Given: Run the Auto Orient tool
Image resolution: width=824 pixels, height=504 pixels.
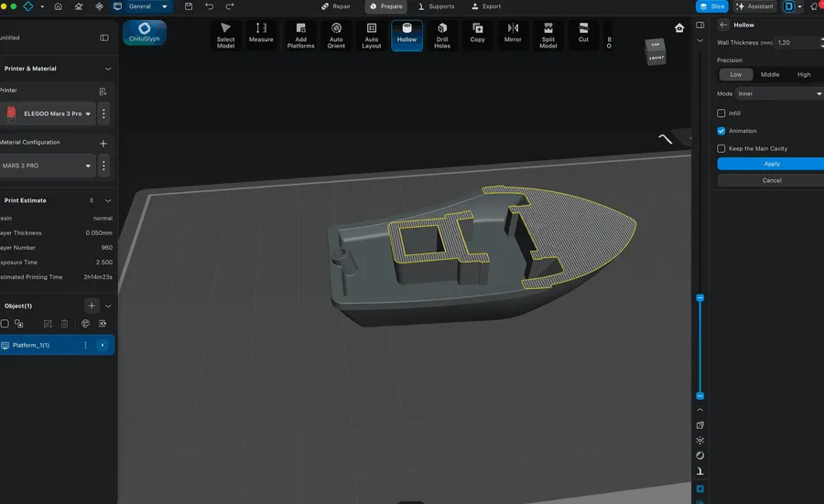Looking at the screenshot, I should [x=336, y=35].
